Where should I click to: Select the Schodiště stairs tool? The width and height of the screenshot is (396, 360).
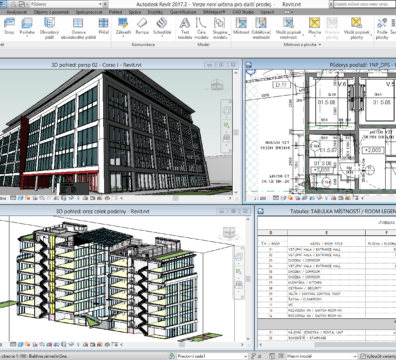(x=162, y=27)
